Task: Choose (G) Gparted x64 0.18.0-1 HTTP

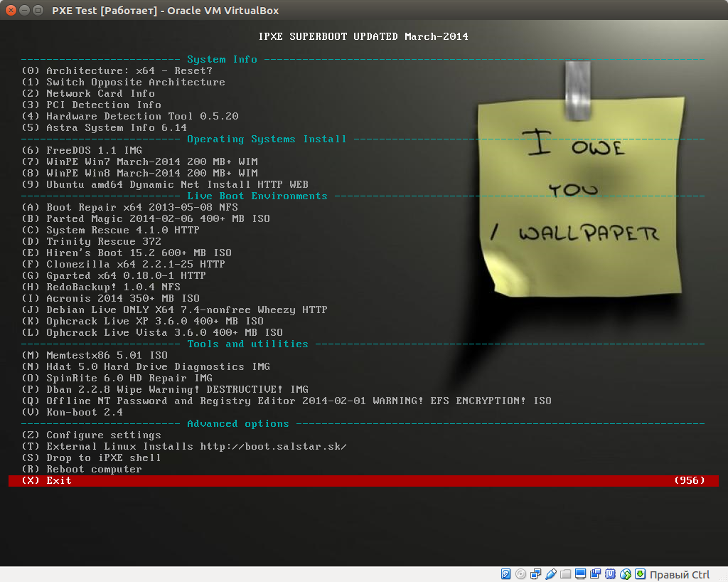Action: [x=114, y=275]
